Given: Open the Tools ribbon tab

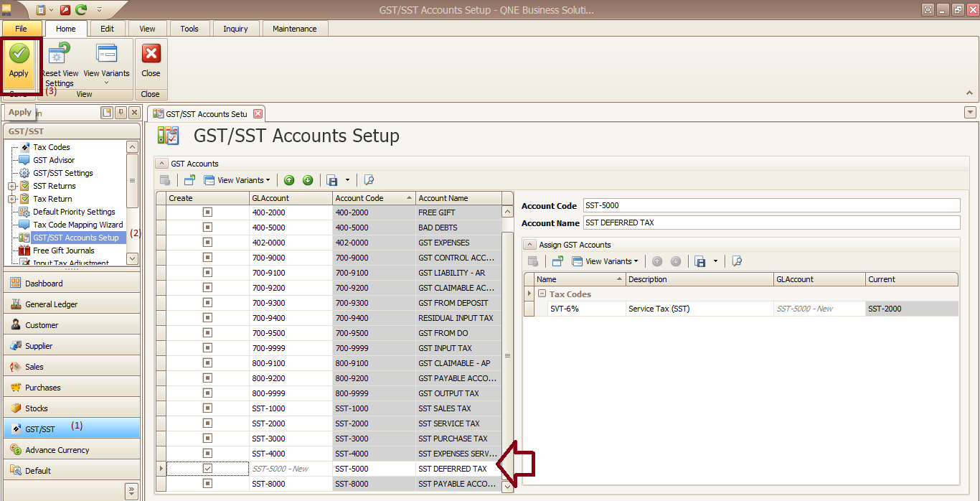Looking at the screenshot, I should 189,29.
